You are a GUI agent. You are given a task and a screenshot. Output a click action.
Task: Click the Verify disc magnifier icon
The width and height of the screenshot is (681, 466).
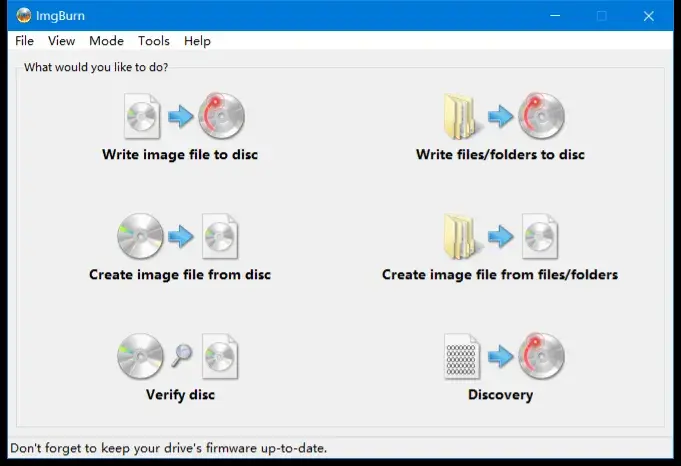pyautogui.click(x=182, y=356)
